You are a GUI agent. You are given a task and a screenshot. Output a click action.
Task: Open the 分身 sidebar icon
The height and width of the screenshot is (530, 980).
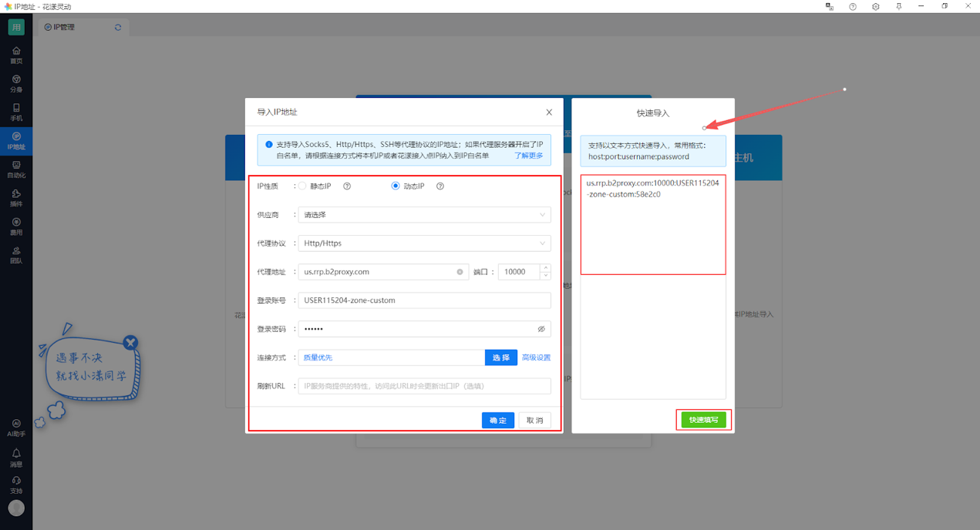click(x=16, y=83)
